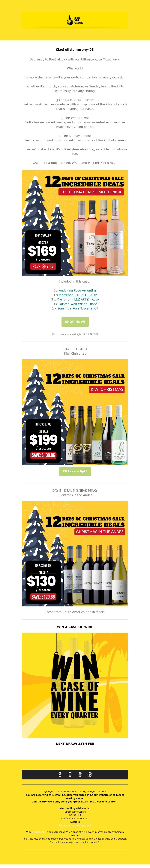Screen dimensions: 150x868
Task: Open the Sensi Tua Rosa Toscana IGT link
Action: tap(77, 308)
